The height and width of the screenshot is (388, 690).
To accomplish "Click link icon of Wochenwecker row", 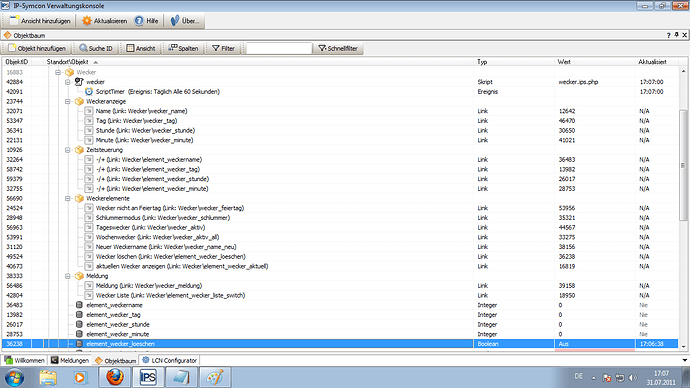I will point(89,237).
